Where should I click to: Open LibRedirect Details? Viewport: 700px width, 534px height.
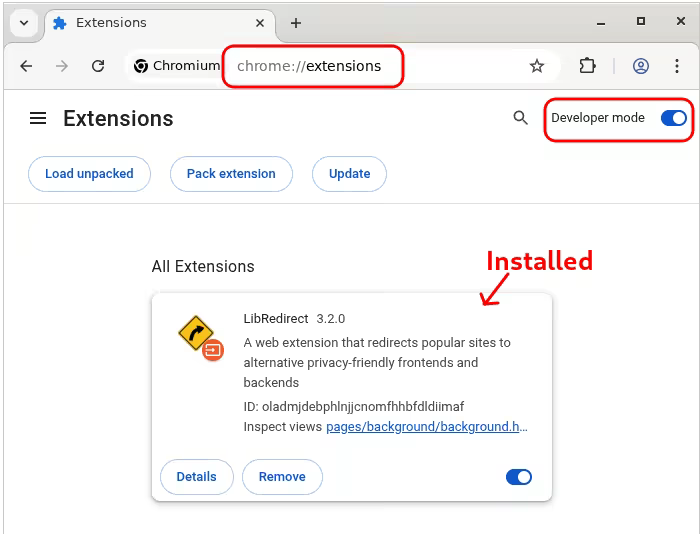196,477
